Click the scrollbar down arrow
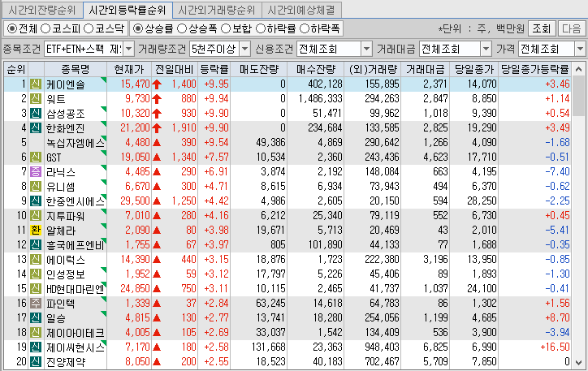Screen dimensions: 588x371 click(x=578, y=362)
